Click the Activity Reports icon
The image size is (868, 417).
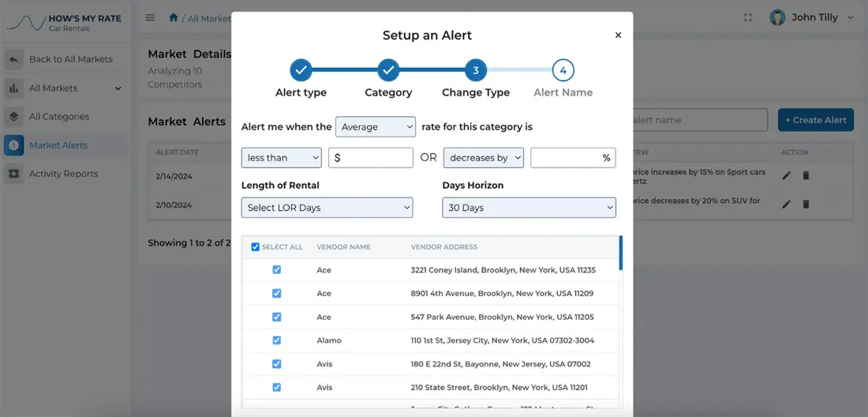[13, 174]
